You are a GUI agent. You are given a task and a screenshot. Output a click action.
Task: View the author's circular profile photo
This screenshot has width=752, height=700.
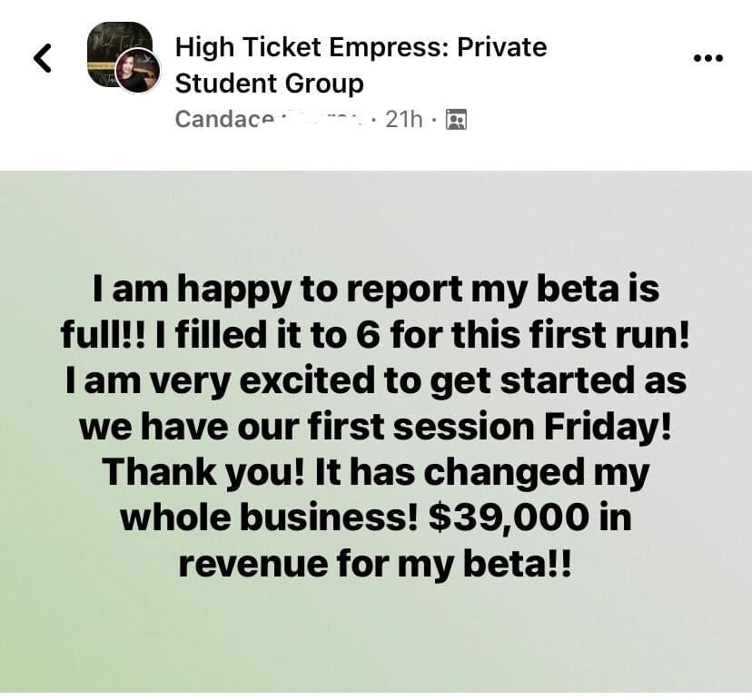tap(138, 72)
